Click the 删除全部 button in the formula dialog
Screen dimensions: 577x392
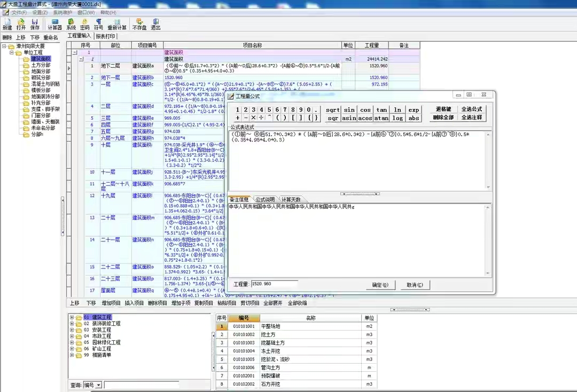pos(443,117)
